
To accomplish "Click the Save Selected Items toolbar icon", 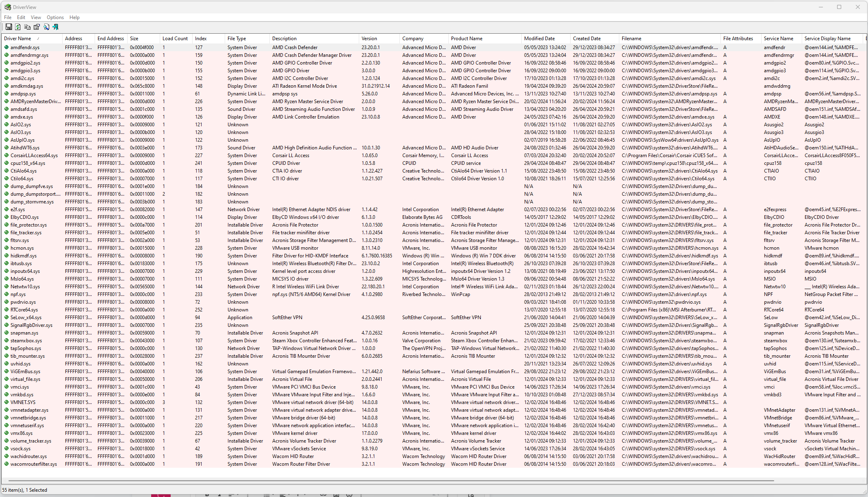I will tap(9, 27).
